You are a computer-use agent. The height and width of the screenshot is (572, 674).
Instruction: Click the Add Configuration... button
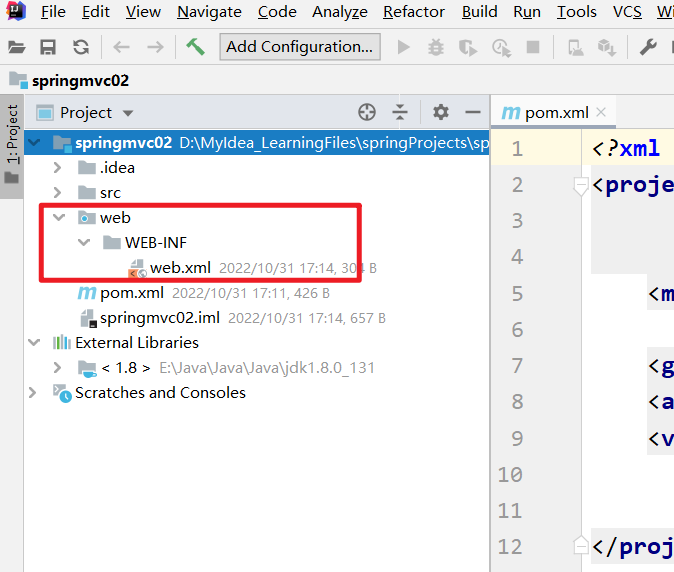point(300,46)
